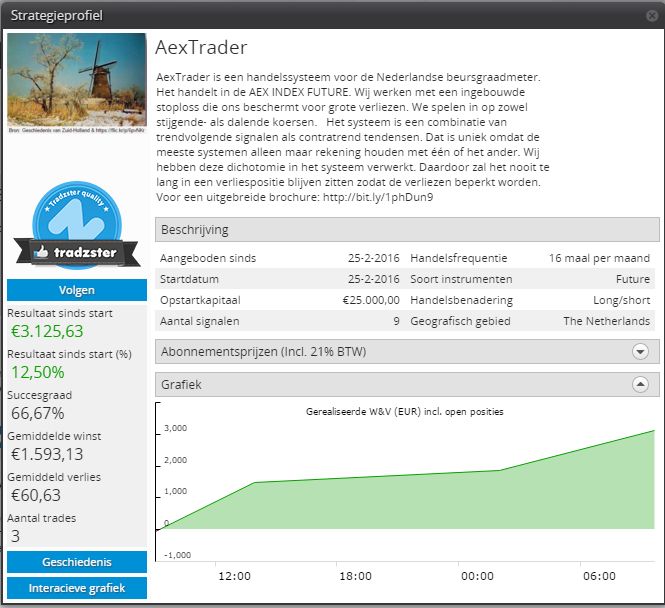Viewport: 665px width, 608px height.
Task: Click the Soort instrumenten value Future
Action: click(633, 279)
